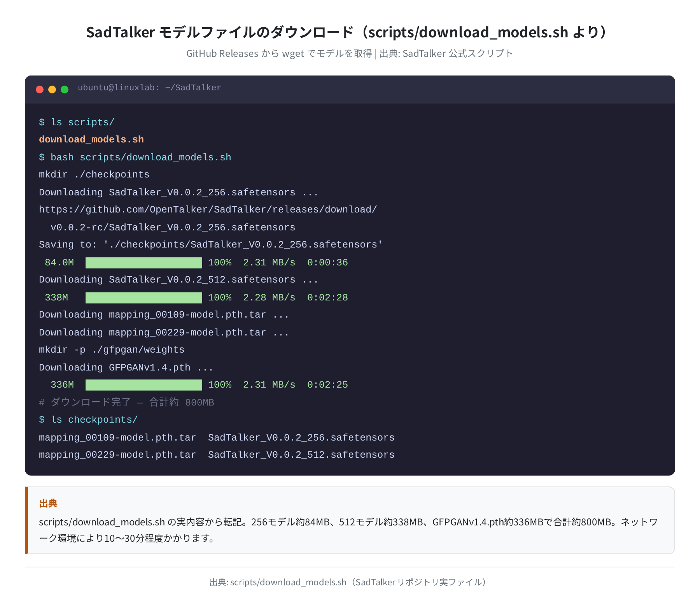Viewport: 700px width, 604px height.
Task: Click '2.28 MB/s 0:02:28' speed readout
Action: pos(296,297)
